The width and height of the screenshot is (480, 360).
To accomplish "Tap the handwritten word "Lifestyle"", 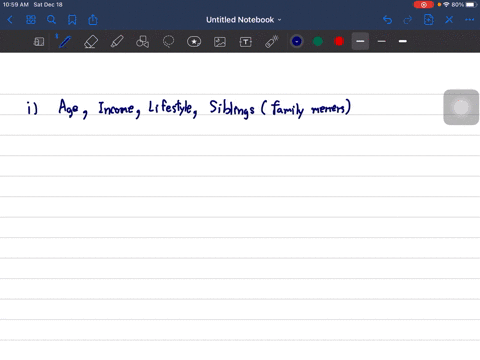I will [170, 107].
